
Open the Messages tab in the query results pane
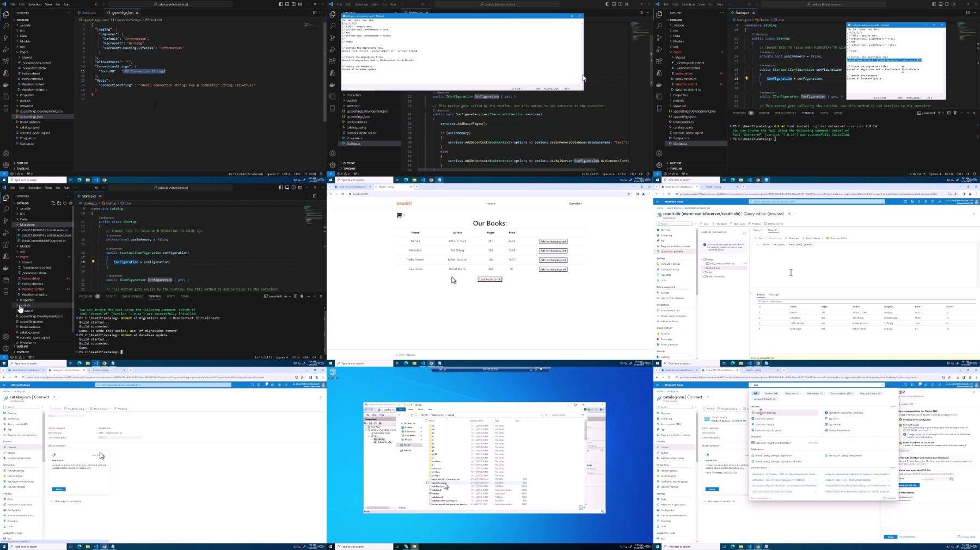[x=774, y=295]
